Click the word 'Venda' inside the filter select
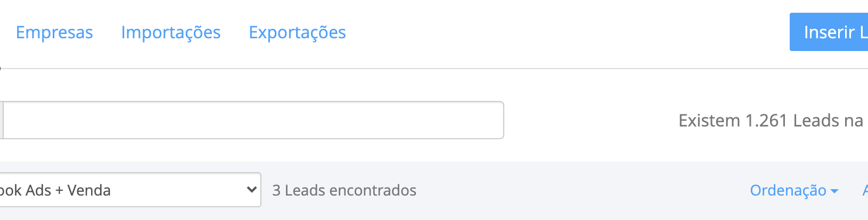This screenshot has height=220, width=868. 89,190
